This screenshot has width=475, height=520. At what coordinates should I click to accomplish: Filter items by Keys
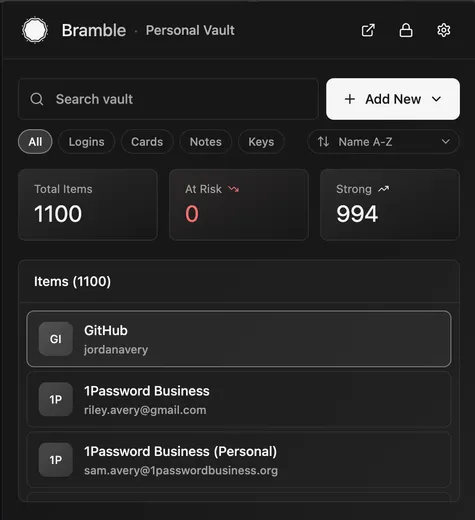point(261,142)
